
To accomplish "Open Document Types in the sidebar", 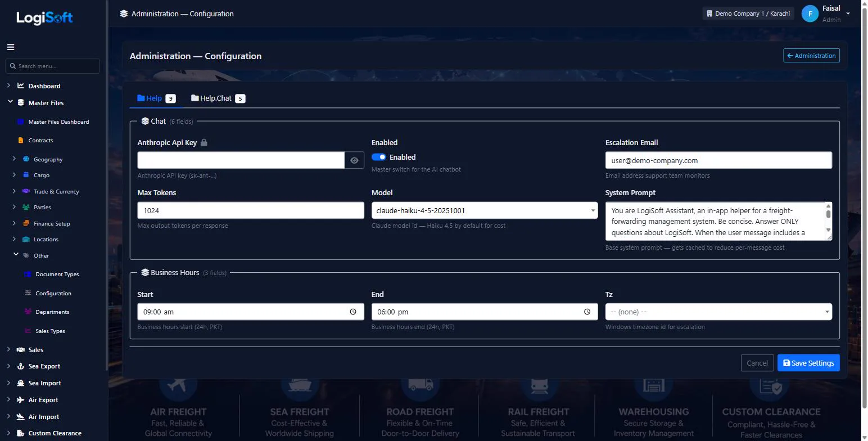I will tap(57, 274).
